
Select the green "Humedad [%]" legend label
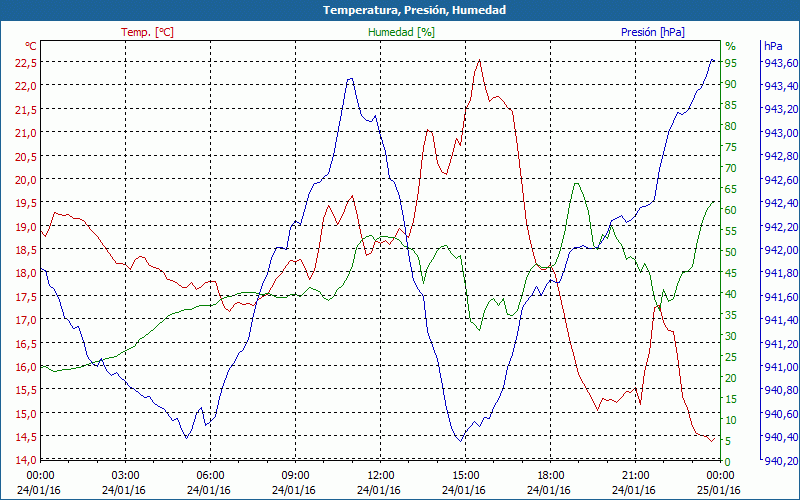[401, 32]
